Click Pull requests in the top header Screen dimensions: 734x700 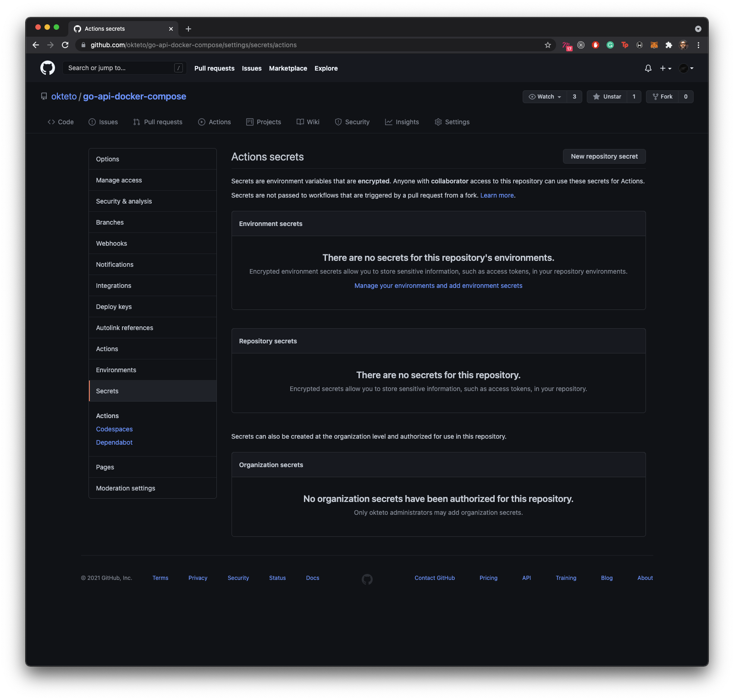tap(214, 68)
